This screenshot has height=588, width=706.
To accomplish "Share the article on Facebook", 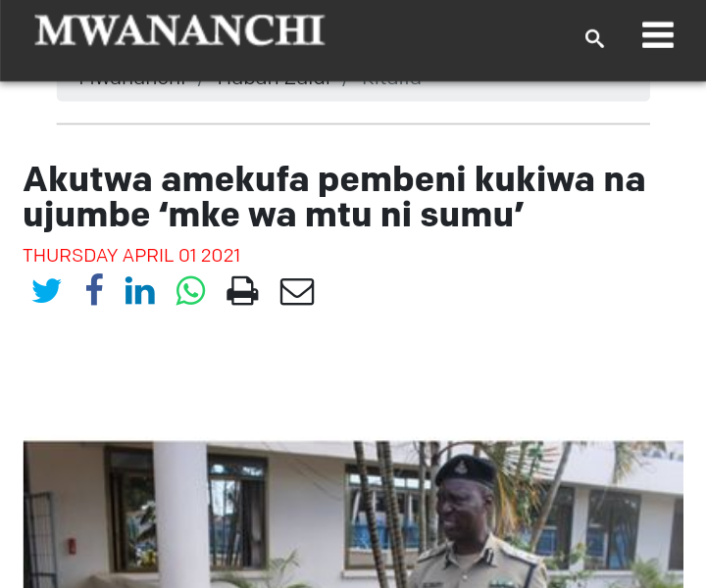I will tap(94, 290).
